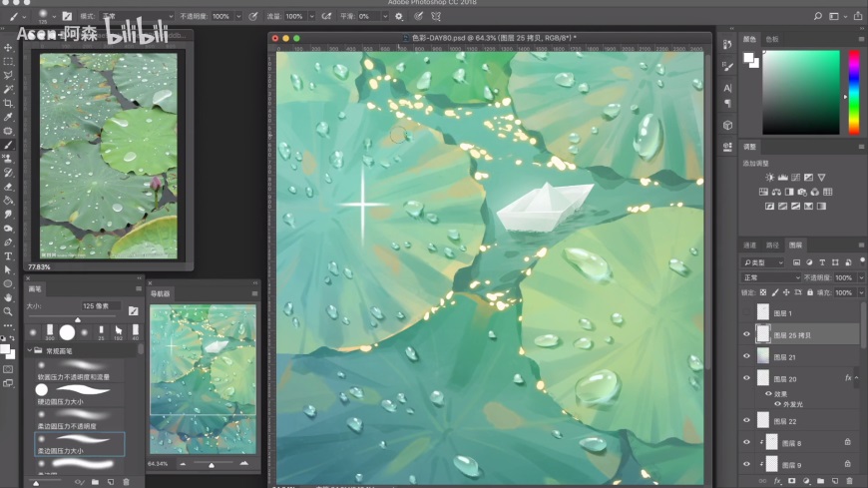Switch to the 色板 tab
The width and height of the screenshot is (868, 488).
pyautogui.click(x=772, y=39)
